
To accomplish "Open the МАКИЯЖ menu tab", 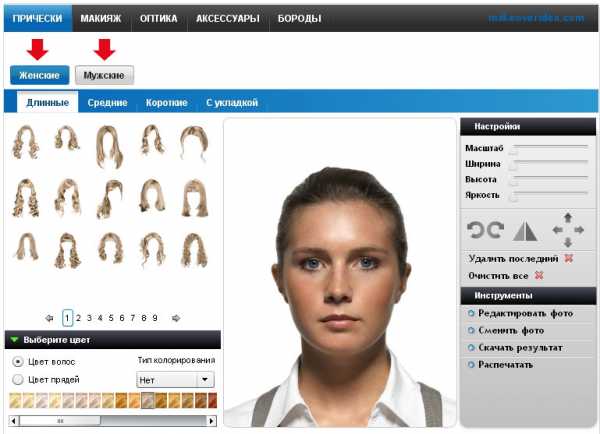I will [x=100, y=19].
